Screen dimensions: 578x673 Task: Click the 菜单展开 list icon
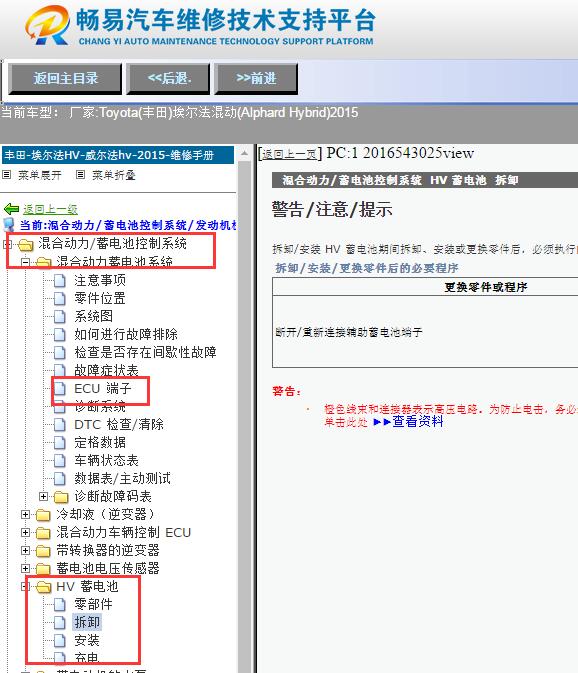point(6,175)
